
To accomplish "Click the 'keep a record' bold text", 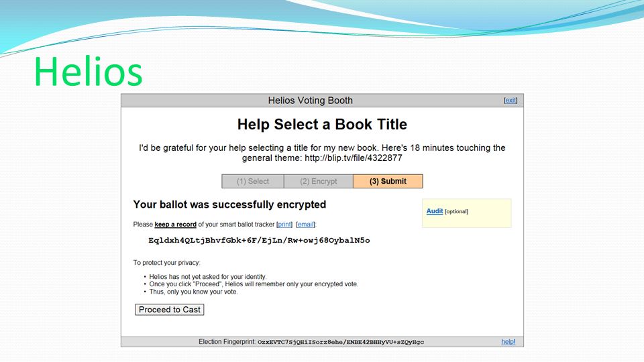I will 175,224.
